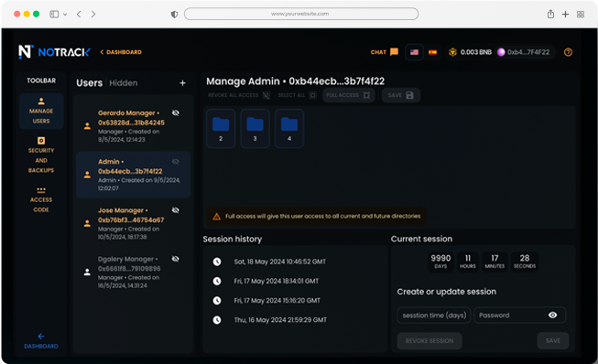
Task: Open Access Code section
Action: [x=41, y=200]
